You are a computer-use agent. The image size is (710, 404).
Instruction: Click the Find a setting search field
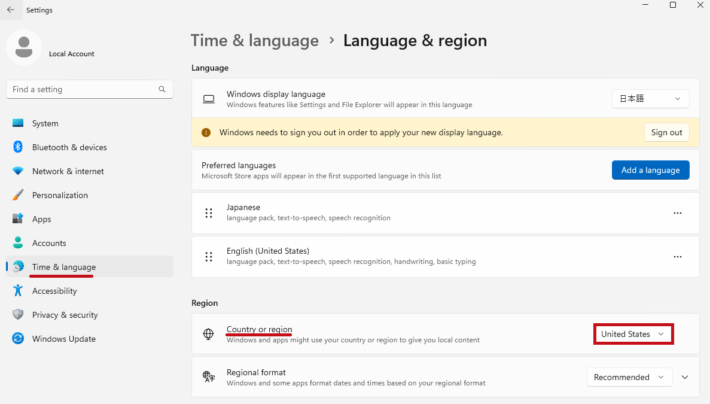coord(80,89)
